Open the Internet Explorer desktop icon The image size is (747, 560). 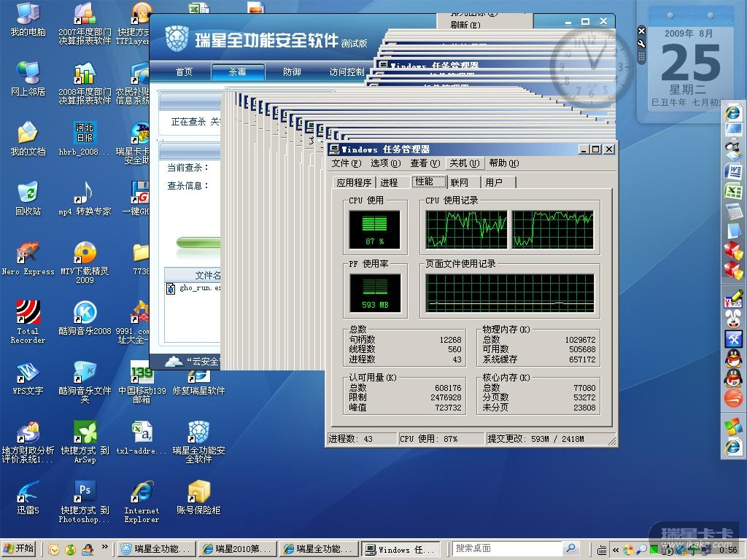(x=142, y=492)
